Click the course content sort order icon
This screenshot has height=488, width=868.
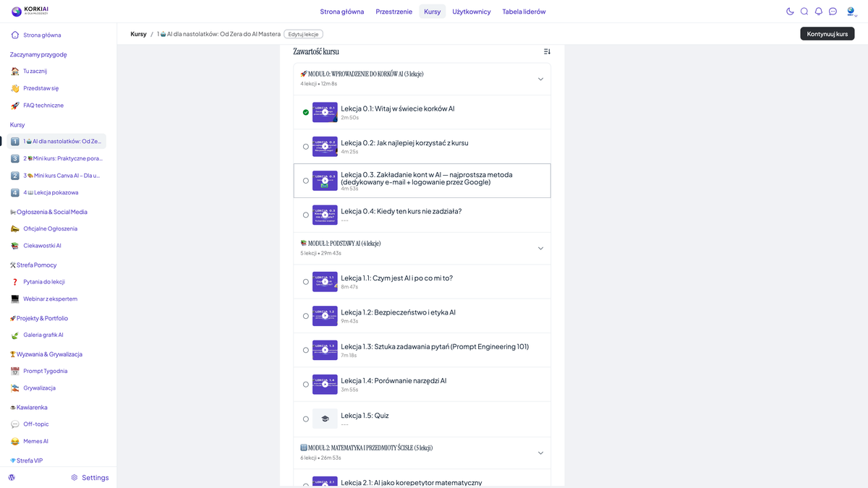point(547,51)
